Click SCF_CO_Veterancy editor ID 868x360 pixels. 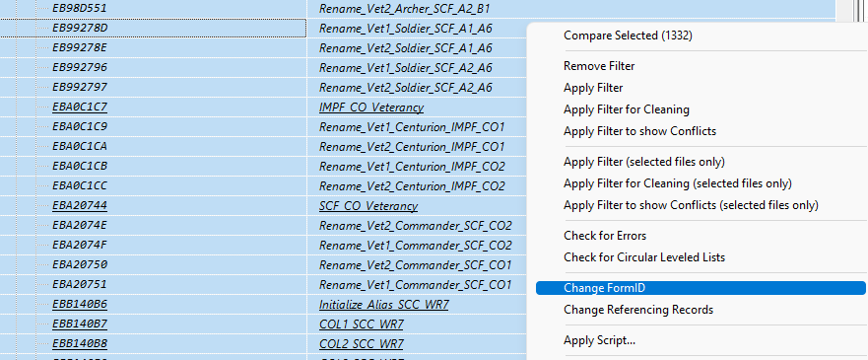[368, 206]
